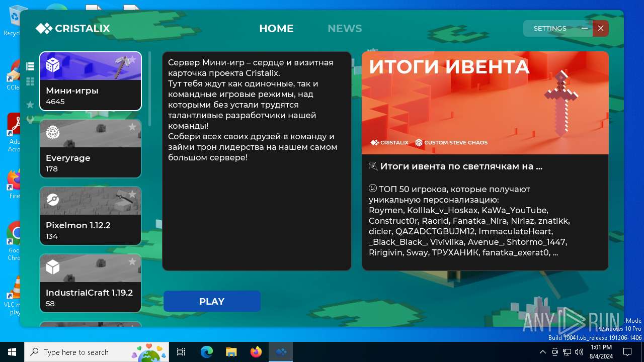Show favorite servers with the sidebar star
Viewport: 644px width, 362px height.
point(30,105)
